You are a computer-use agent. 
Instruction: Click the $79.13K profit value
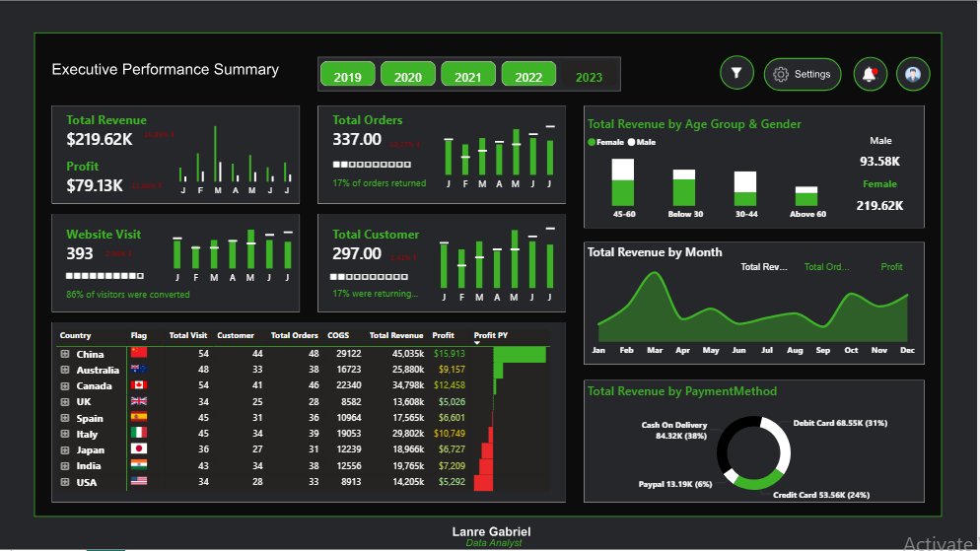[95, 185]
